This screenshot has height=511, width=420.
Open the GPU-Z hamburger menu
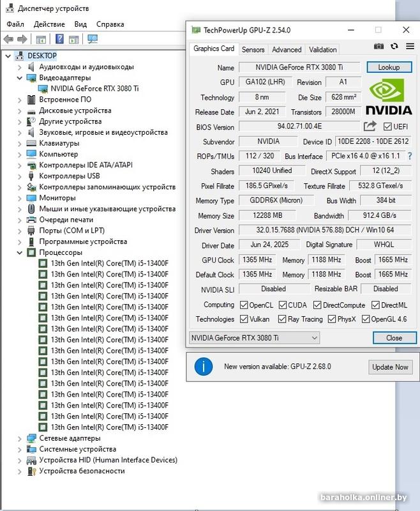pyautogui.click(x=410, y=46)
